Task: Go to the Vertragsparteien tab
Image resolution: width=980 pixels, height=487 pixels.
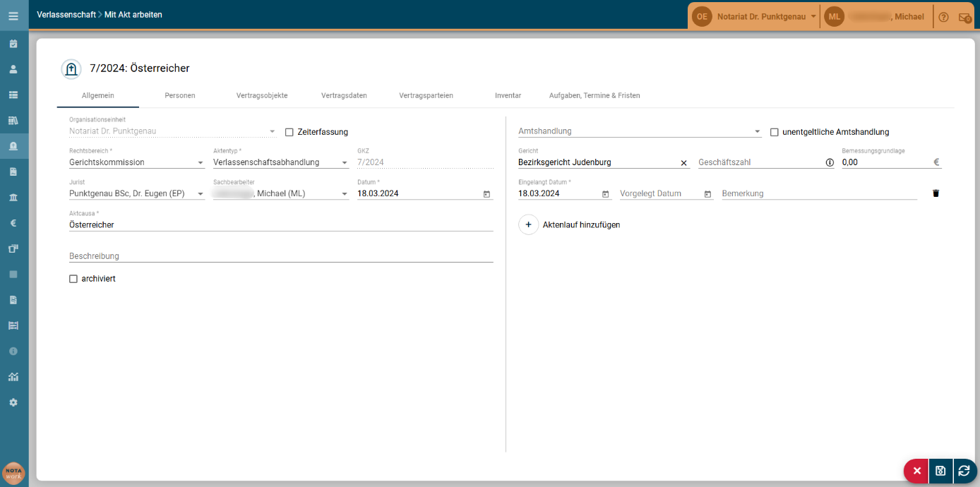Action: point(426,95)
